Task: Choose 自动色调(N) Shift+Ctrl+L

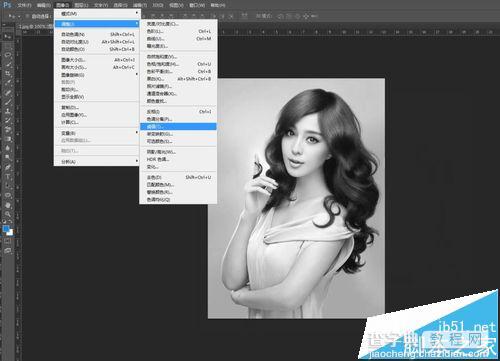Action: click(97, 34)
